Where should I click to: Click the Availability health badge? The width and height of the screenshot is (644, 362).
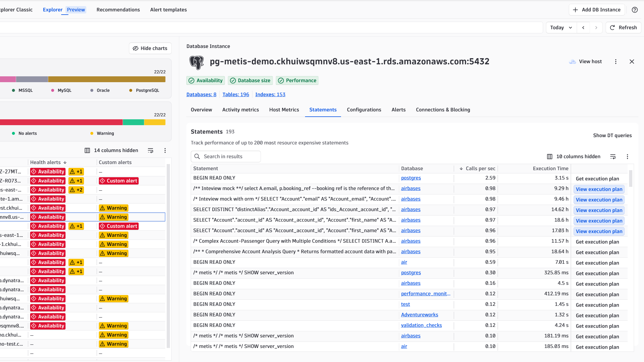tap(206, 80)
